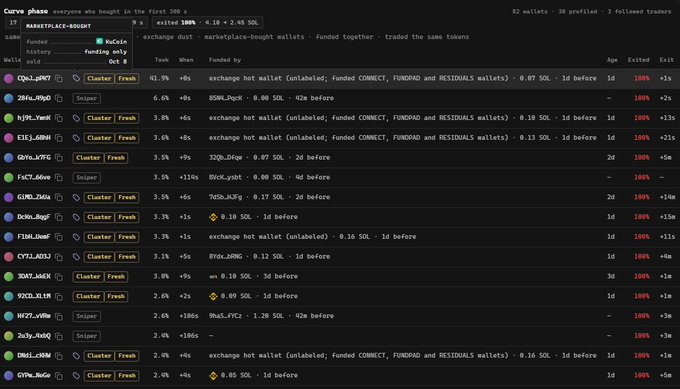Click Binance funder icon in GYPm…NoGo row
Screen dimensions: 680x389
(x=213, y=376)
